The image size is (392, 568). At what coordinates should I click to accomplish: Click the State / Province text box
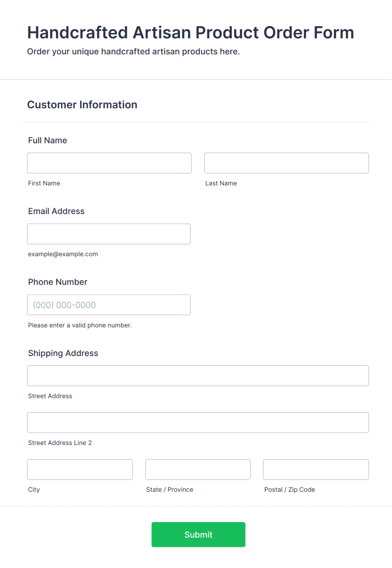(198, 469)
